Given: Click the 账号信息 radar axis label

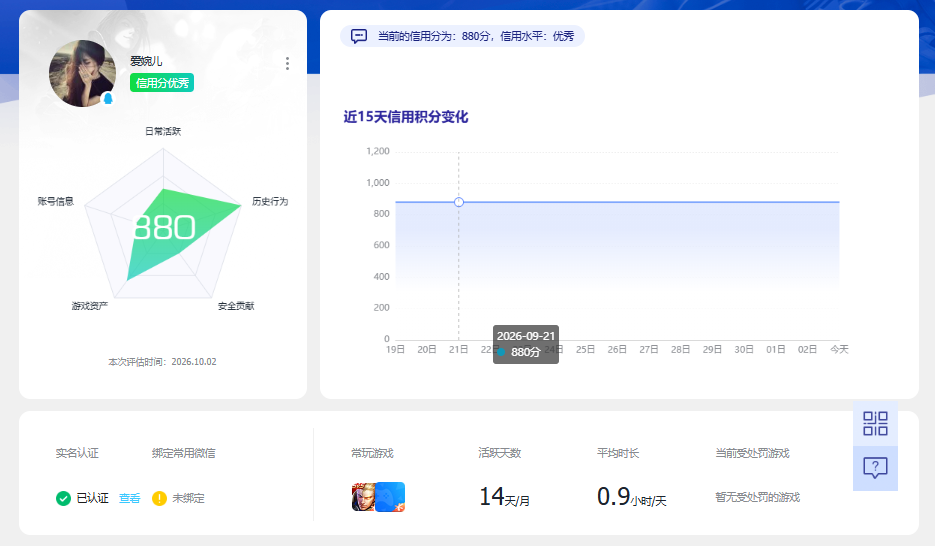Looking at the screenshot, I should coord(55,201).
